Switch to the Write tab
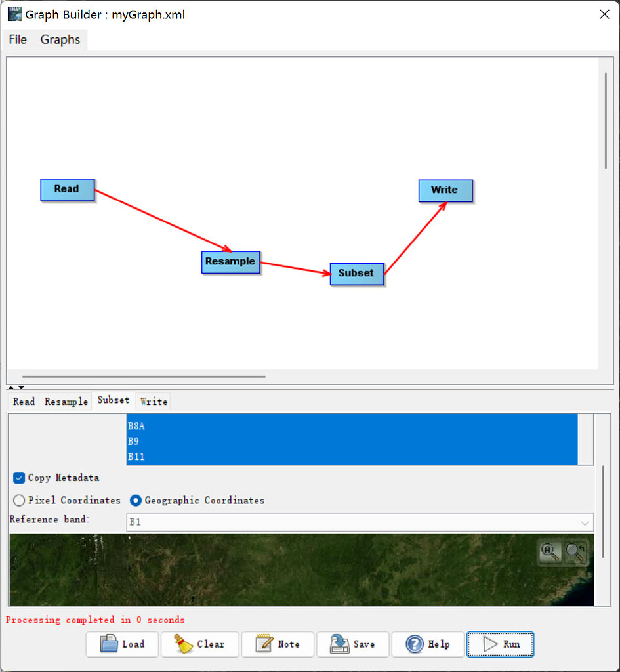The height and width of the screenshot is (672, 620). tap(153, 401)
